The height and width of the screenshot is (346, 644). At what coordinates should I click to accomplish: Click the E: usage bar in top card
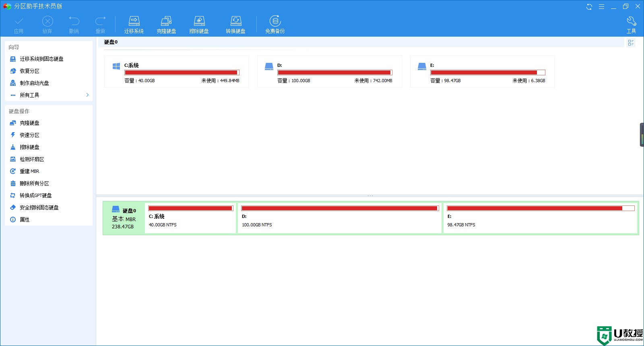point(488,73)
